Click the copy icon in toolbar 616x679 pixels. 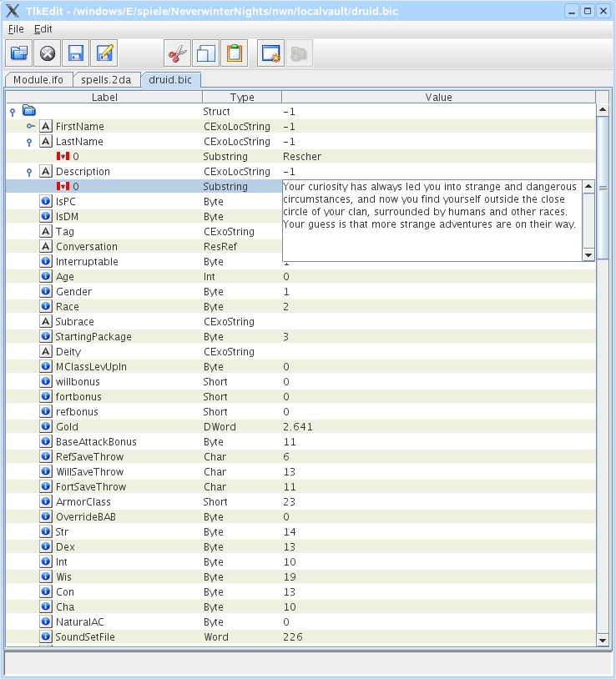[205, 54]
